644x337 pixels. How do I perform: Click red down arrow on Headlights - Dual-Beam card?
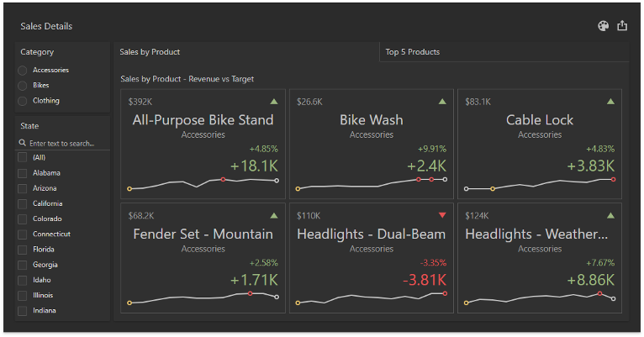point(442,215)
